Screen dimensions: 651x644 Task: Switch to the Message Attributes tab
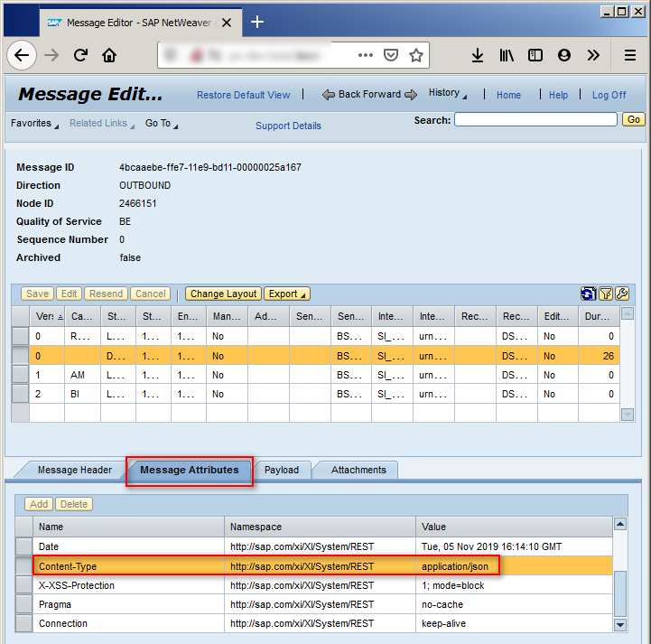190,470
